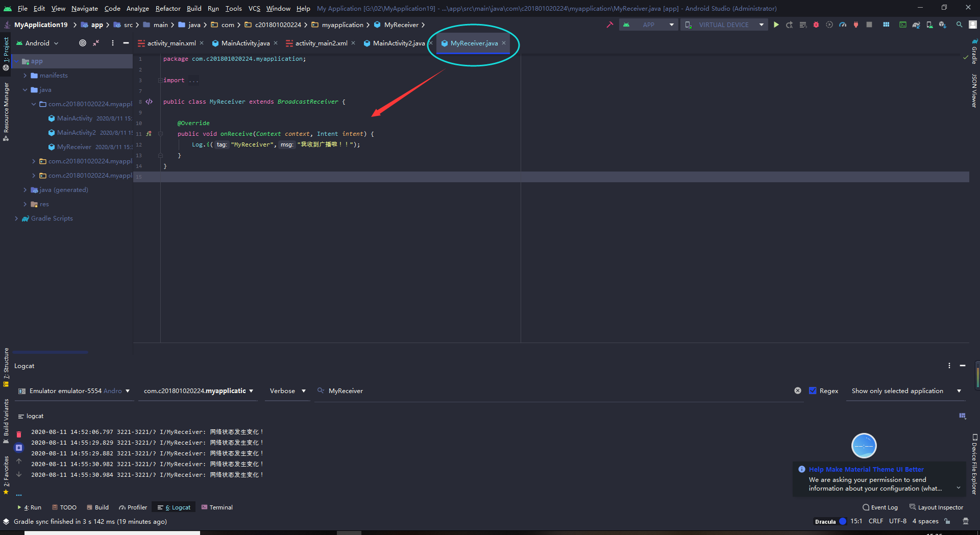Open the Verbose log level dropdown

point(287,391)
